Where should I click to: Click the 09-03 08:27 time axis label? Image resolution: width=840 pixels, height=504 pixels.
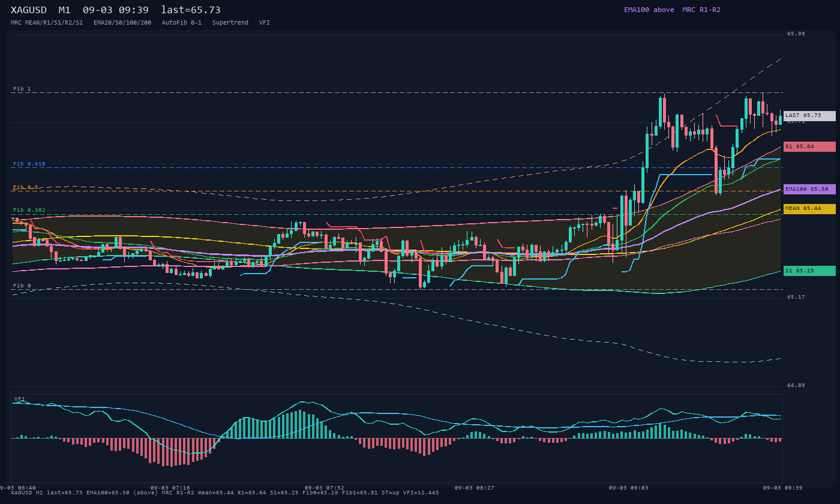tap(475, 488)
